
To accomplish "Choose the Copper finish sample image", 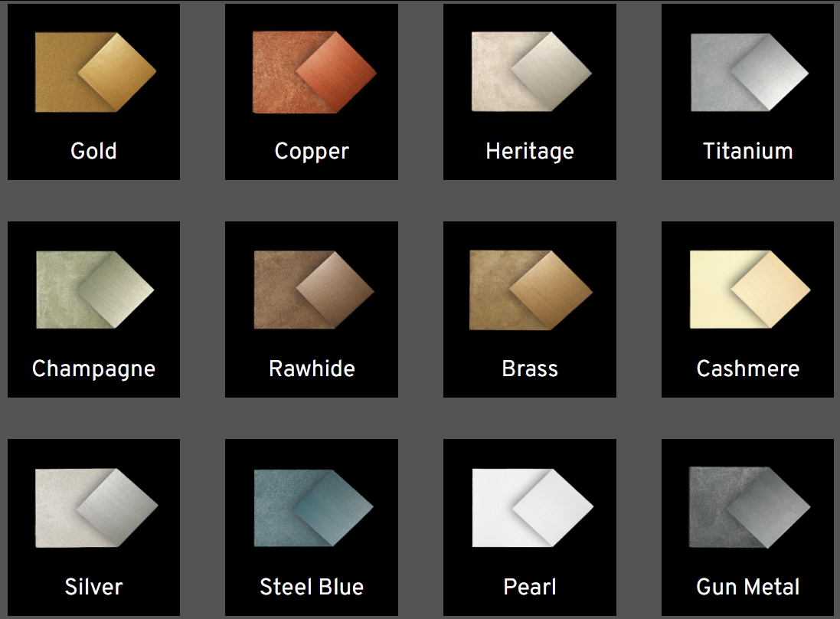I will [x=312, y=72].
